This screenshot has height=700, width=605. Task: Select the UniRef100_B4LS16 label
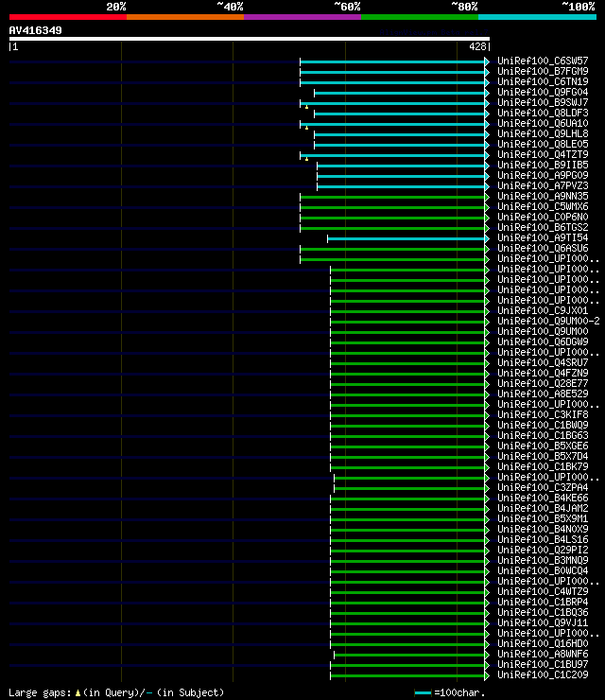[543, 540]
